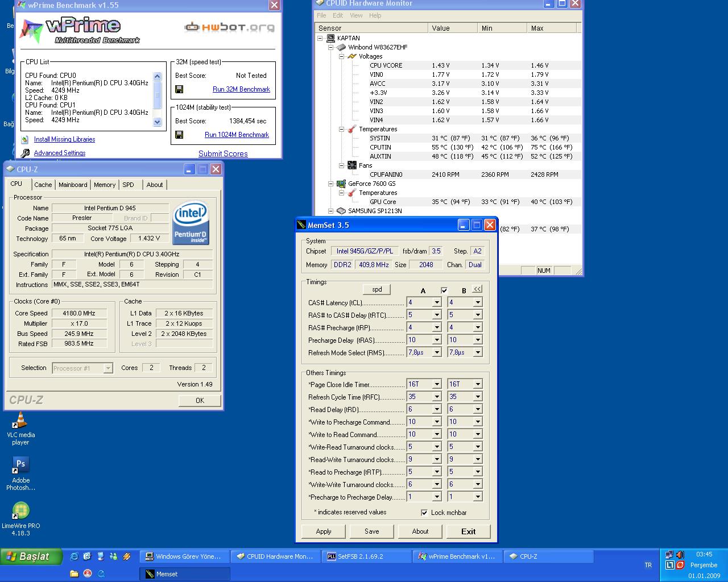Click the Save button in MemSet
The image size is (728, 582).
[372, 531]
